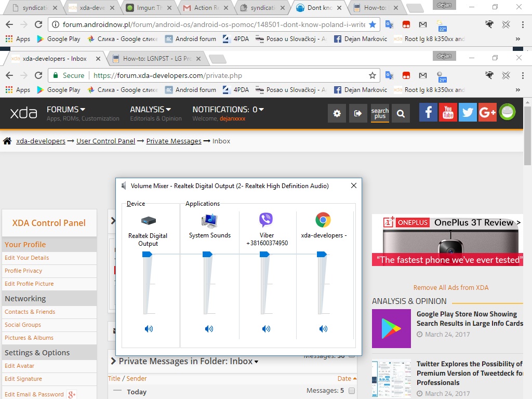Mute System Sounds in Volume Mixer
Viewport: 532px width, 399px height.
coord(209,329)
